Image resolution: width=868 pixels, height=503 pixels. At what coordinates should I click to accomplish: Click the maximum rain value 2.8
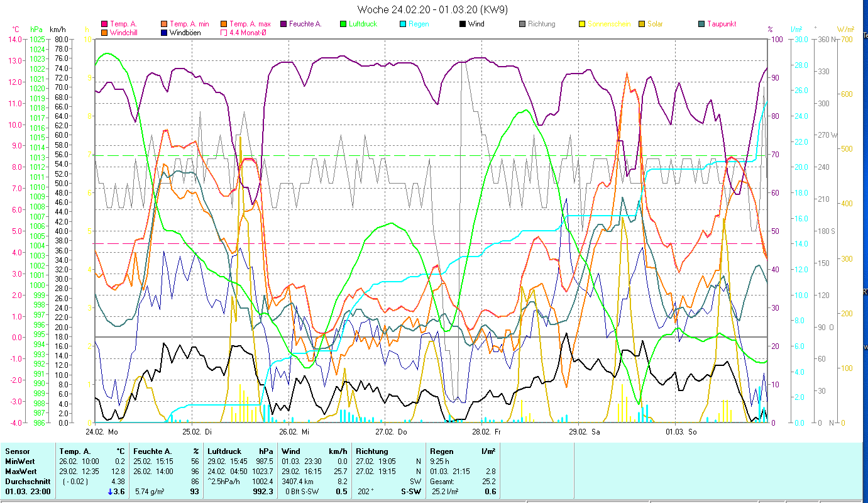coord(490,472)
